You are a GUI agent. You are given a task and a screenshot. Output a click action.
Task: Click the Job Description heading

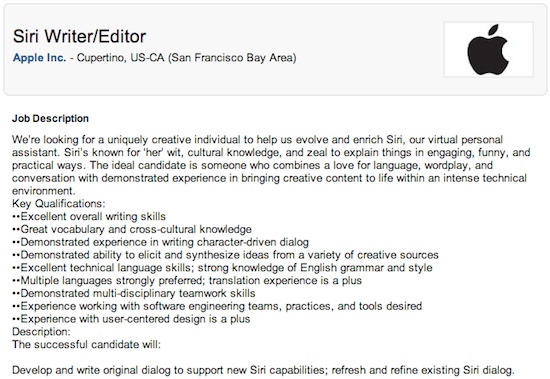50,119
